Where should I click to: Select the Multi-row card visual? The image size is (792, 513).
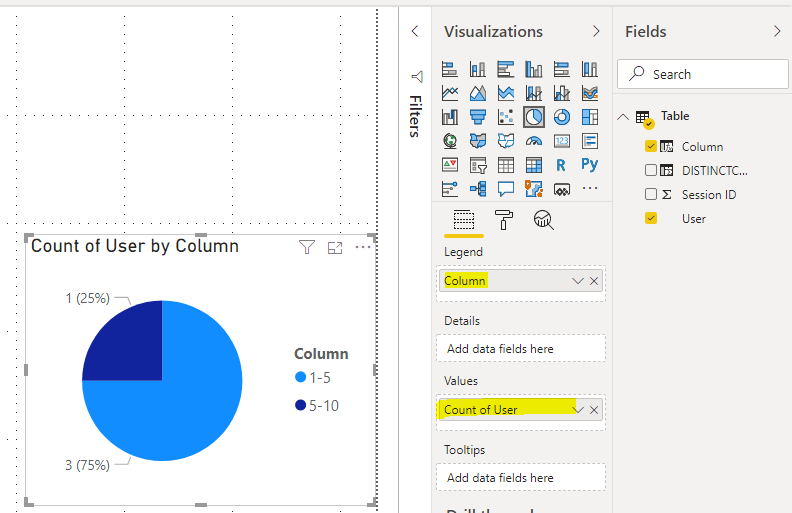coord(590,141)
